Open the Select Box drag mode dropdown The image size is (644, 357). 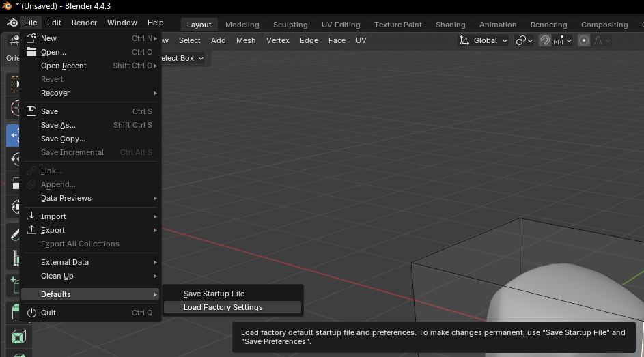[182, 58]
